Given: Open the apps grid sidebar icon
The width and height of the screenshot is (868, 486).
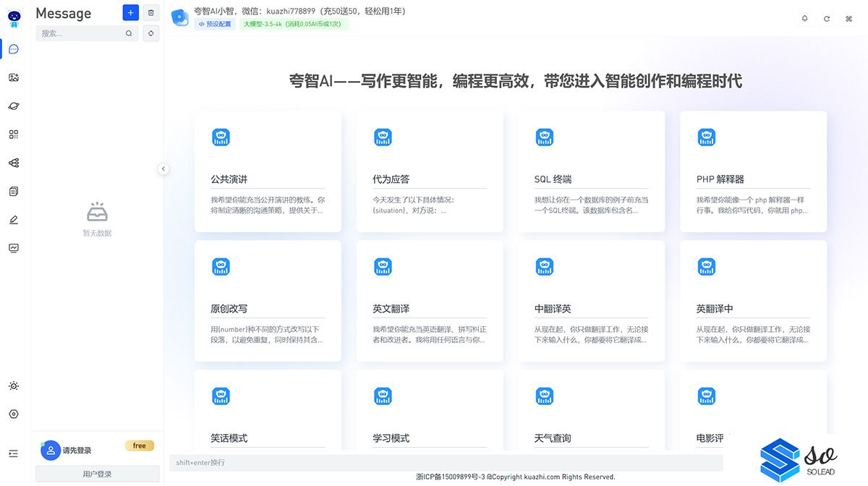Looking at the screenshot, I should [x=14, y=135].
